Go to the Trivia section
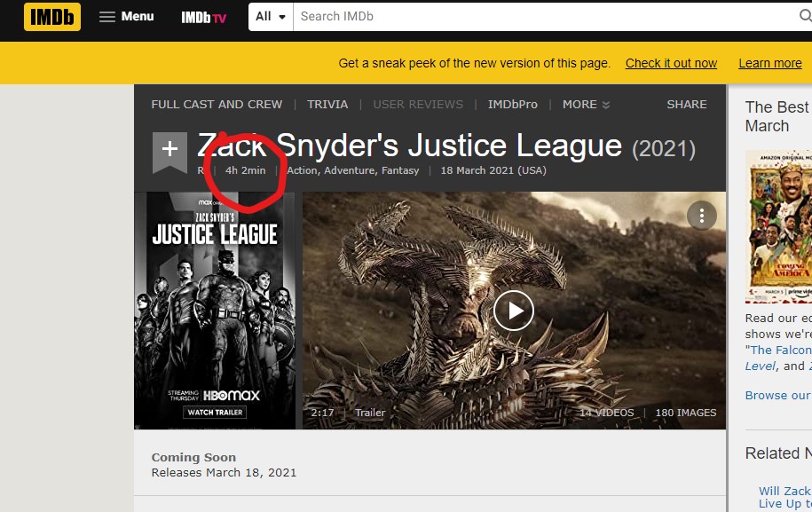The width and height of the screenshot is (812, 512). pos(327,105)
